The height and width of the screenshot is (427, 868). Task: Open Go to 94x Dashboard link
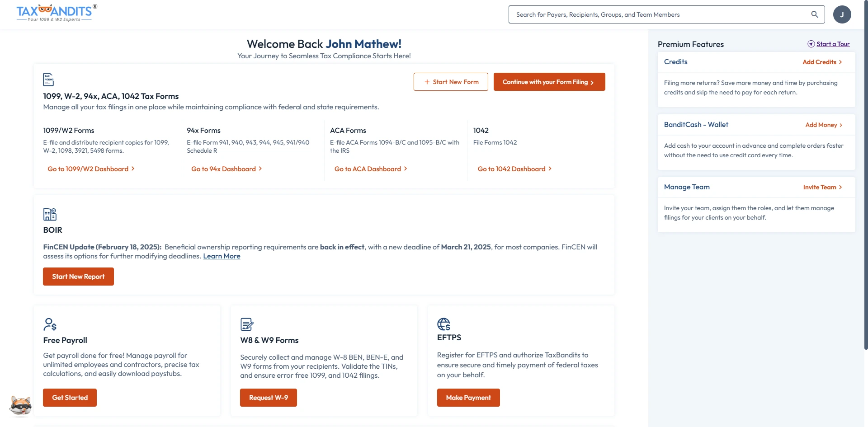coord(226,169)
